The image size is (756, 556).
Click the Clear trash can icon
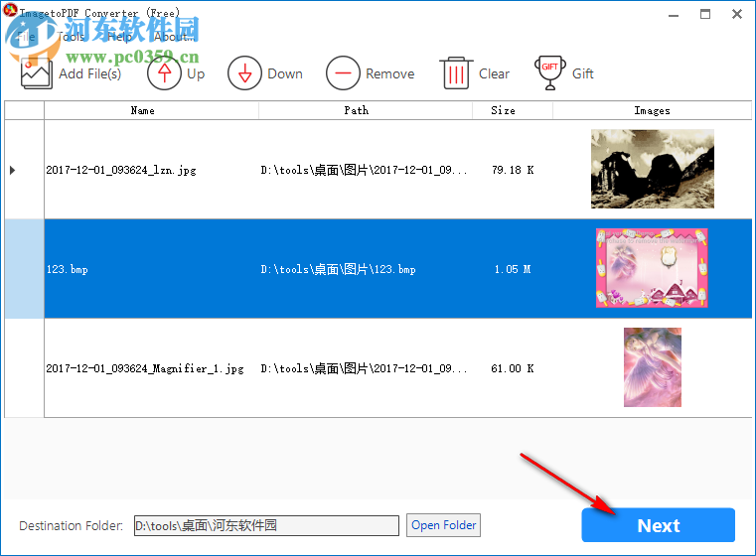pyautogui.click(x=456, y=72)
